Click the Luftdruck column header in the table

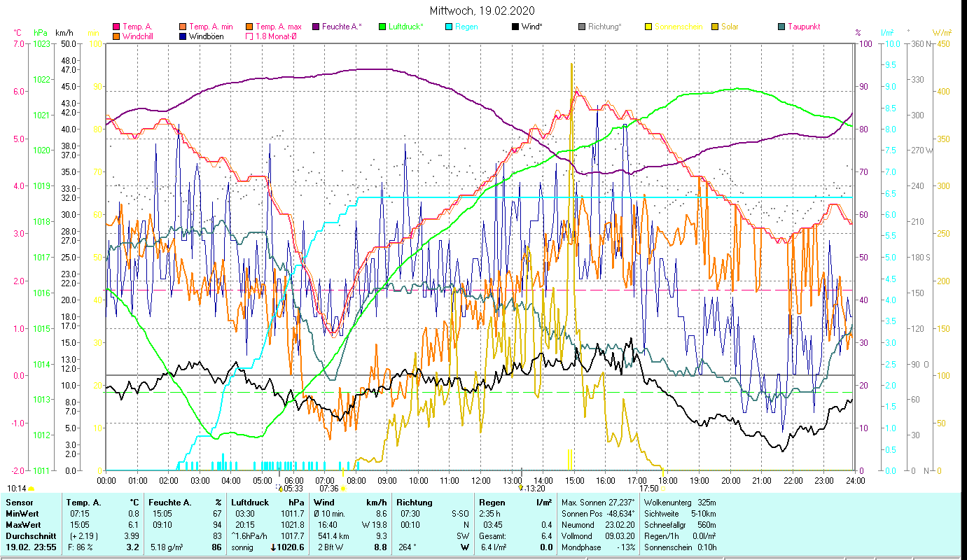250,503
